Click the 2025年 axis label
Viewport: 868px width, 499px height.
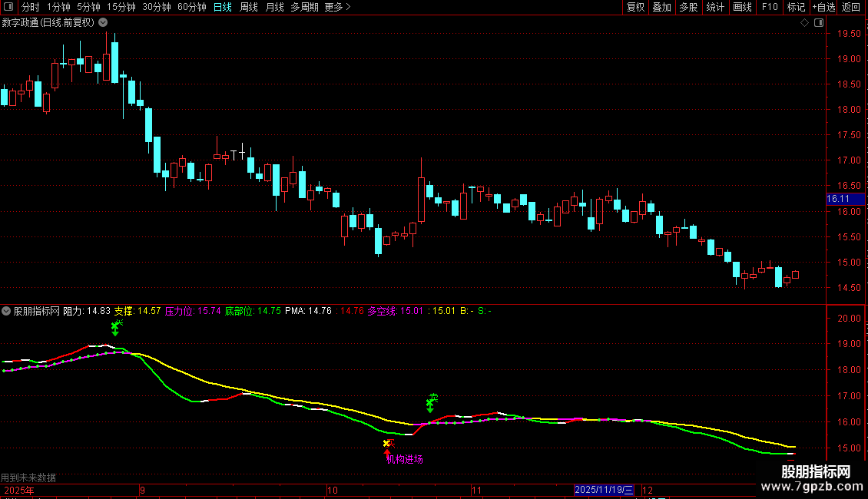19,490
